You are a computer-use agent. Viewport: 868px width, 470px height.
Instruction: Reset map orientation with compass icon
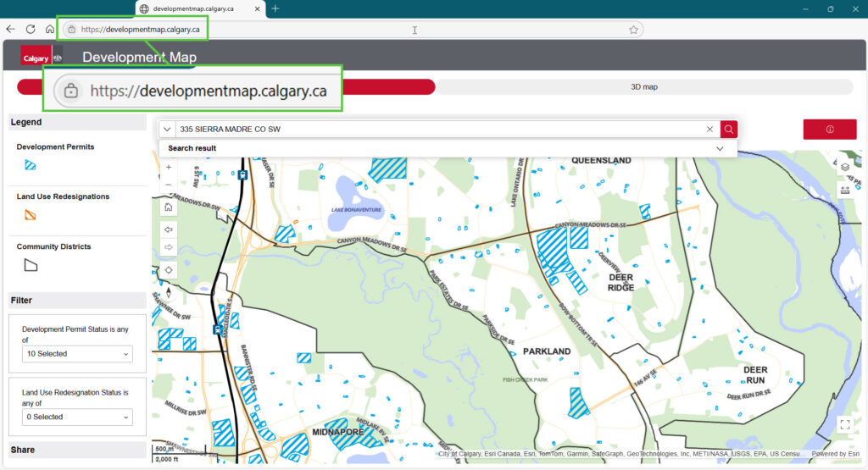click(x=169, y=292)
